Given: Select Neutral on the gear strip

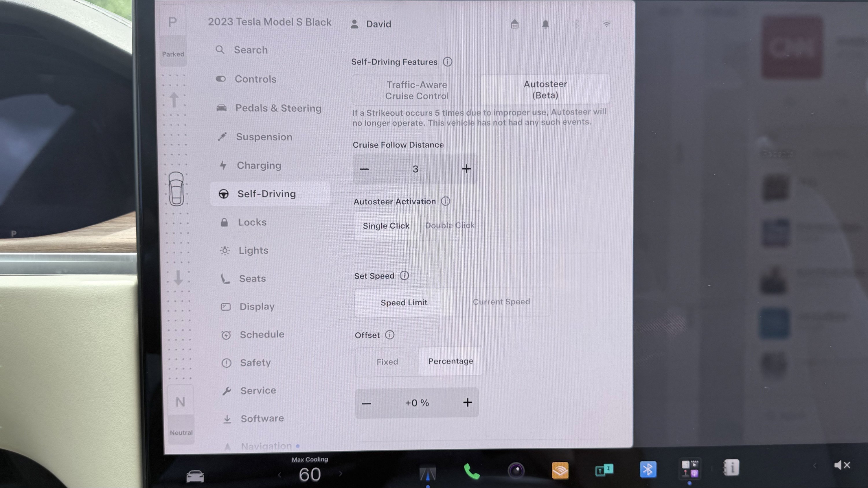Looking at the screenshot, I should [x=181, y=414].
